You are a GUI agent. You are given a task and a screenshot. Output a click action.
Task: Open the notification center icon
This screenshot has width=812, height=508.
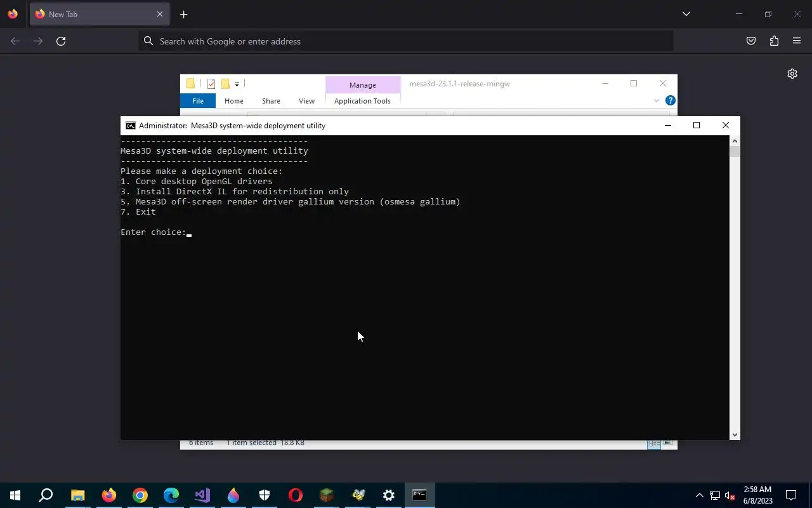click(791, 495)
